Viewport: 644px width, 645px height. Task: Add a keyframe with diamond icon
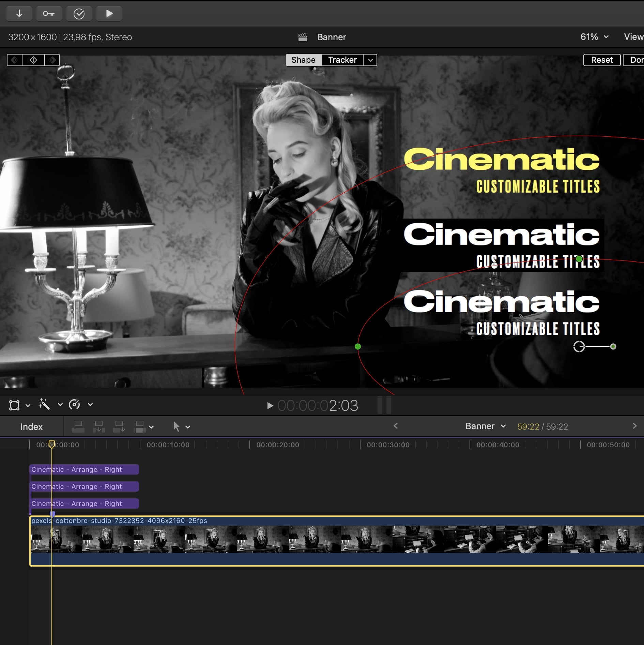(x=33, y=60)
